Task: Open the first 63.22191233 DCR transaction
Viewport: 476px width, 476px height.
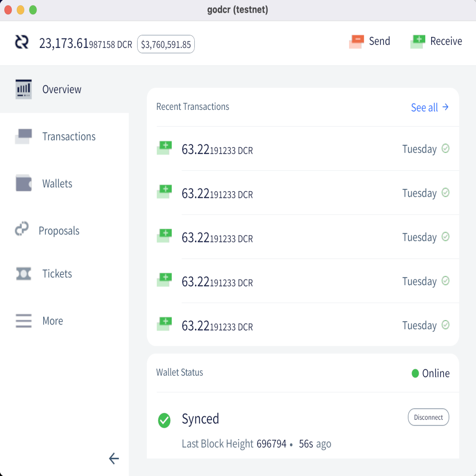Action: pos(303,149)
